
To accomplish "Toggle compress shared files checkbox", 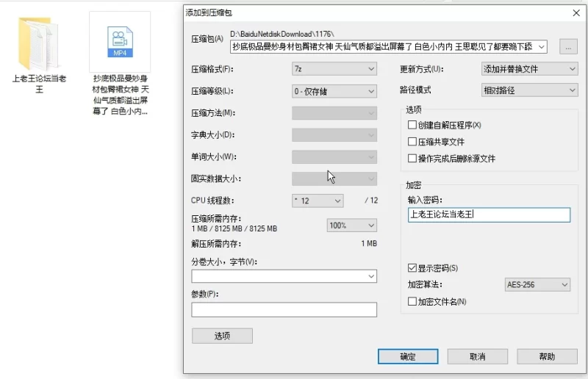I will pyautogui.click(x=412, y=142).
